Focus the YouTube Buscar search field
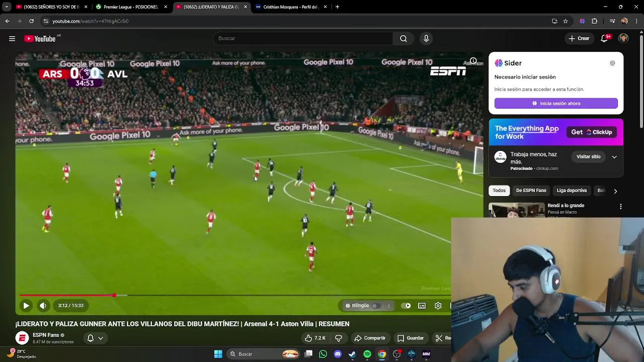 click(303, 39)
